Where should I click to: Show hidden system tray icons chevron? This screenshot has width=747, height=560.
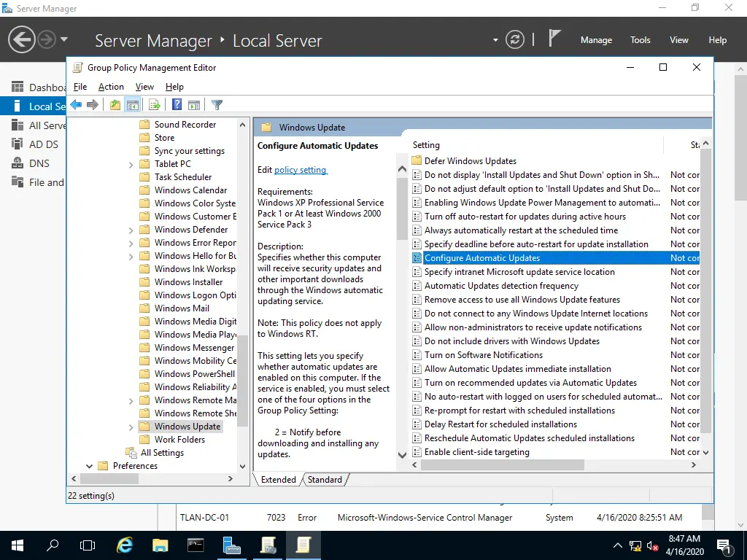tap(617, 545)
